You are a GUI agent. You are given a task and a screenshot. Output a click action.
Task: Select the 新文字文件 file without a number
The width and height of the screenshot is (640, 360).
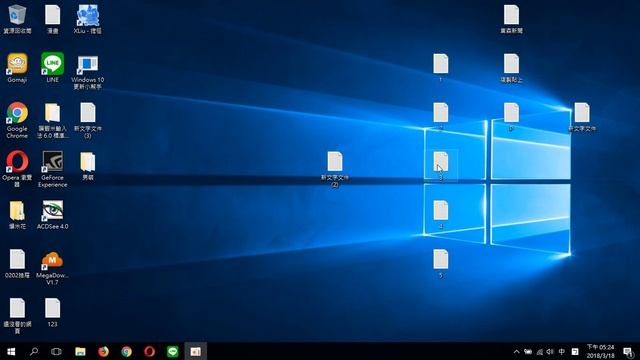point(582,117)
